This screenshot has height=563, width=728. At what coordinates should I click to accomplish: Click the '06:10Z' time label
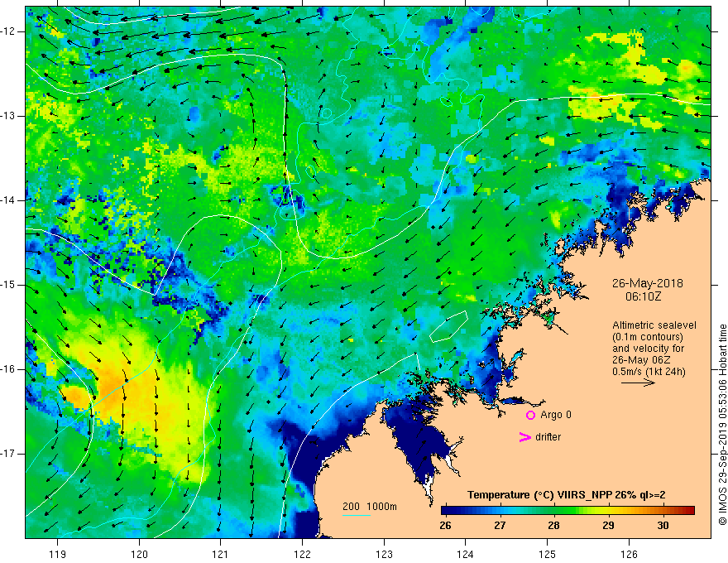click(x=643, y=296)
